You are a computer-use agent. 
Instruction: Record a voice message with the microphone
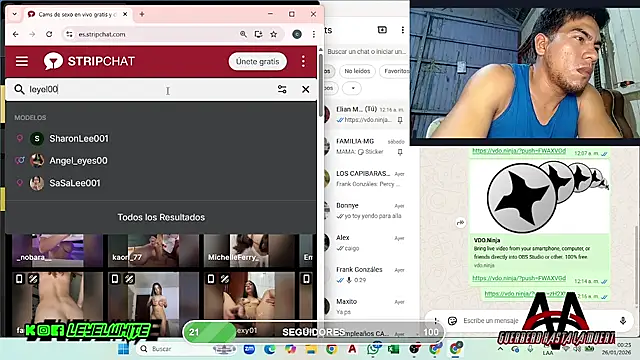[622, 321]
